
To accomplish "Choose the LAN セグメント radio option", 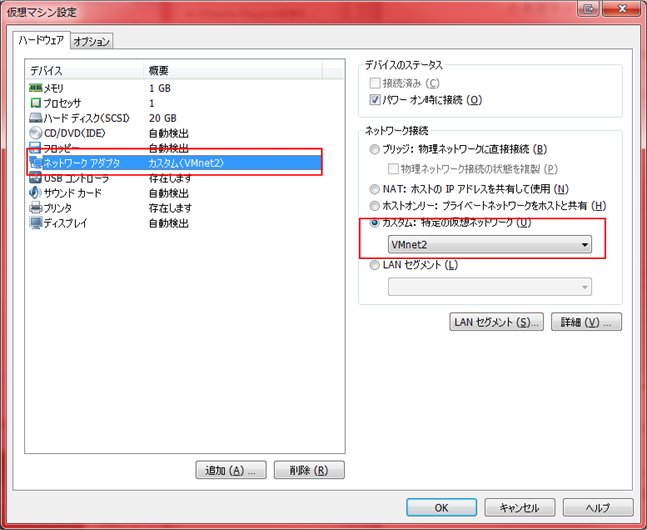I will click(x=375, y=265).
